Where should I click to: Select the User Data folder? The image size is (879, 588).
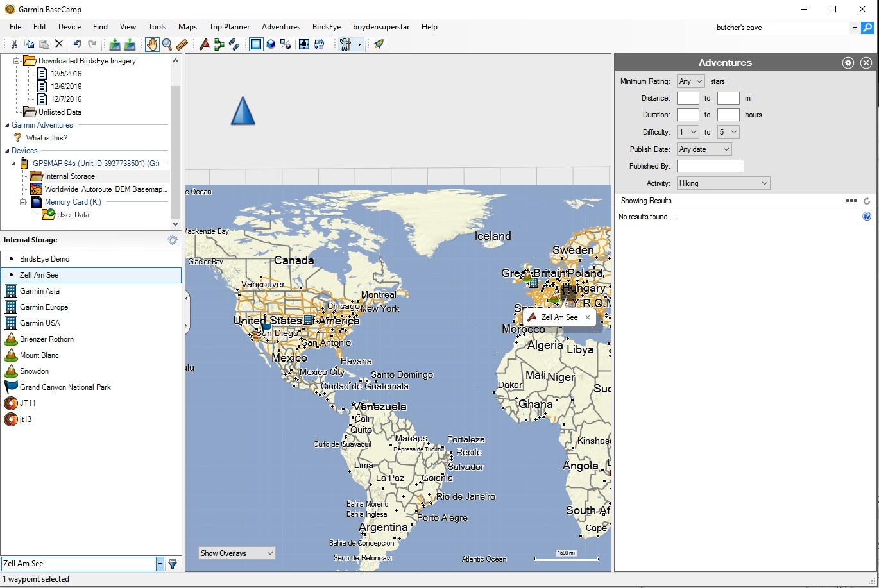click(73, 215)
